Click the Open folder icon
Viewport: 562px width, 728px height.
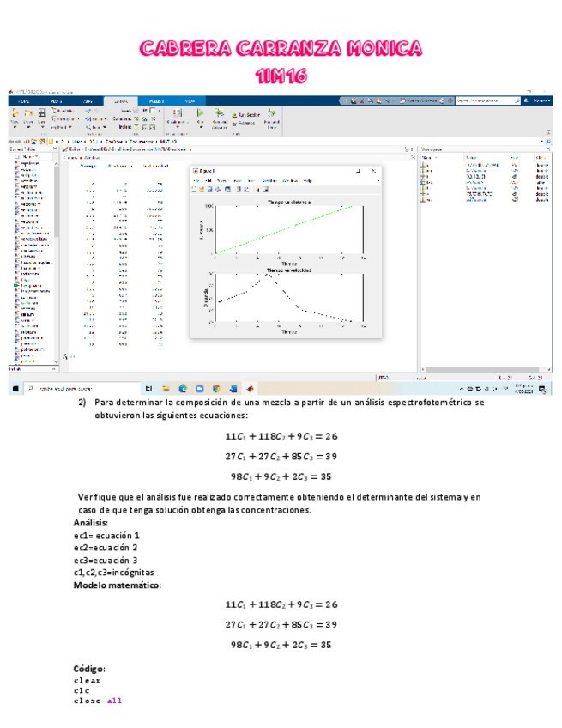click(29, 113)
